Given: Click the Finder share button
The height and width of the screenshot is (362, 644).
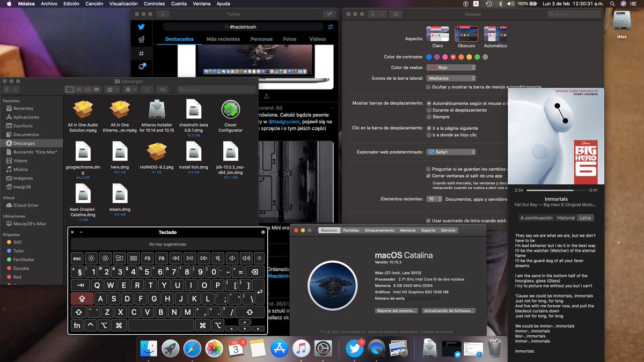Looking at the screenshot, I should pos(147,90).
